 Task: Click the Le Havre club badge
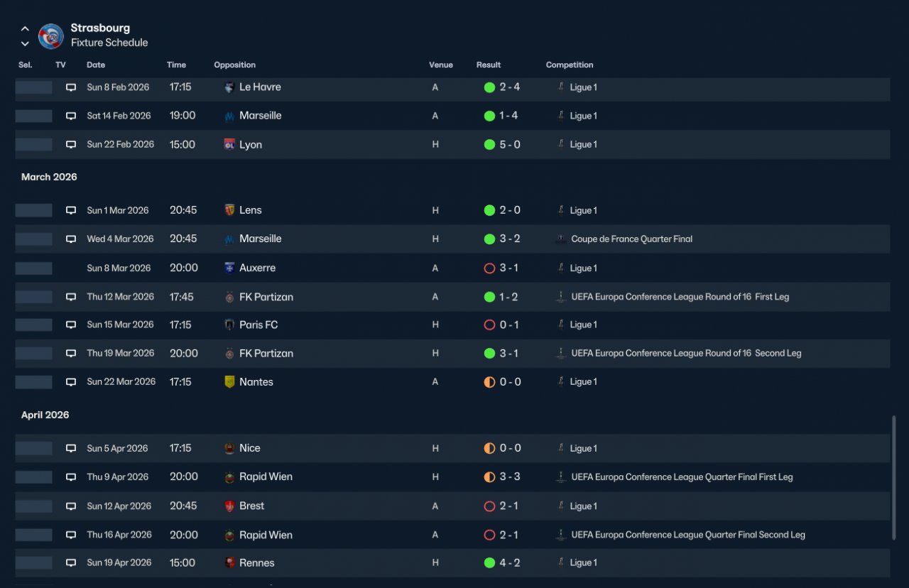229,87
